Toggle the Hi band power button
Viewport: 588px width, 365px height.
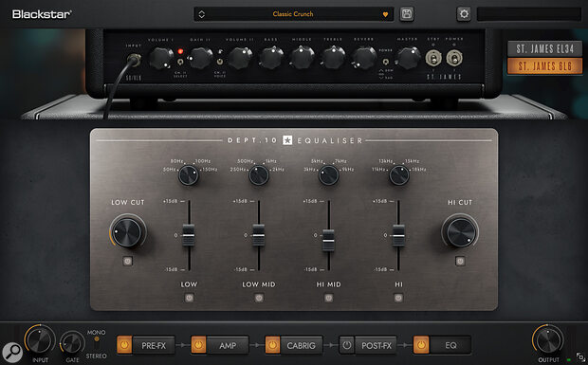pos(398,298)
